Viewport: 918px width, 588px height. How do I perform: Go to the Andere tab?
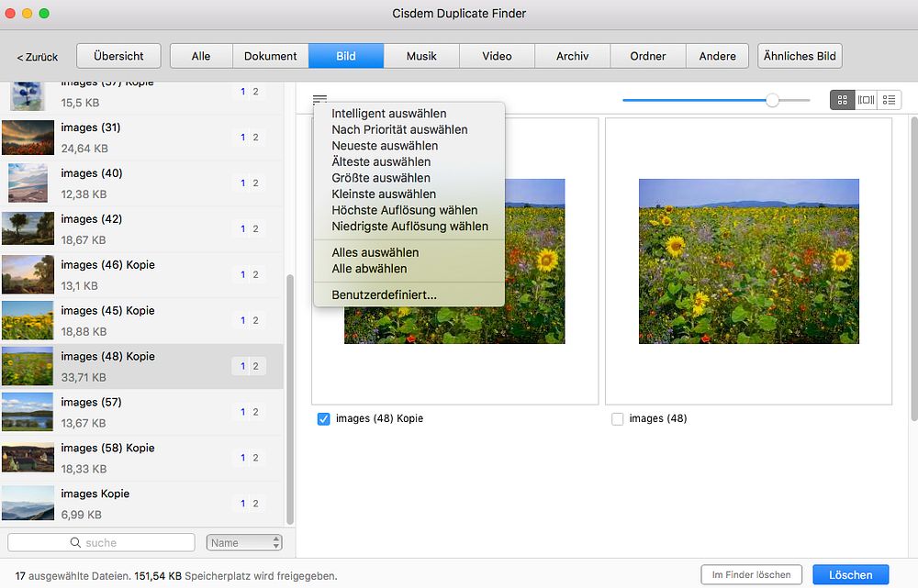(717, 56)
